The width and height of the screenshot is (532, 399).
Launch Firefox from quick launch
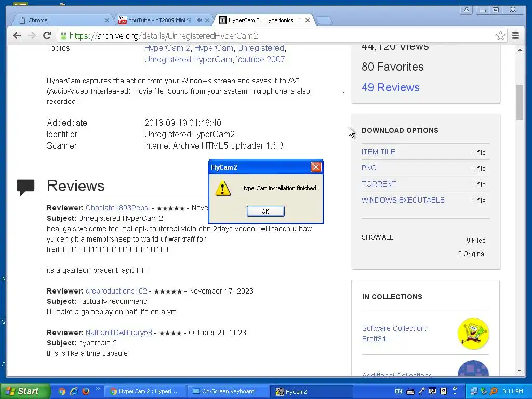point(86,391)
